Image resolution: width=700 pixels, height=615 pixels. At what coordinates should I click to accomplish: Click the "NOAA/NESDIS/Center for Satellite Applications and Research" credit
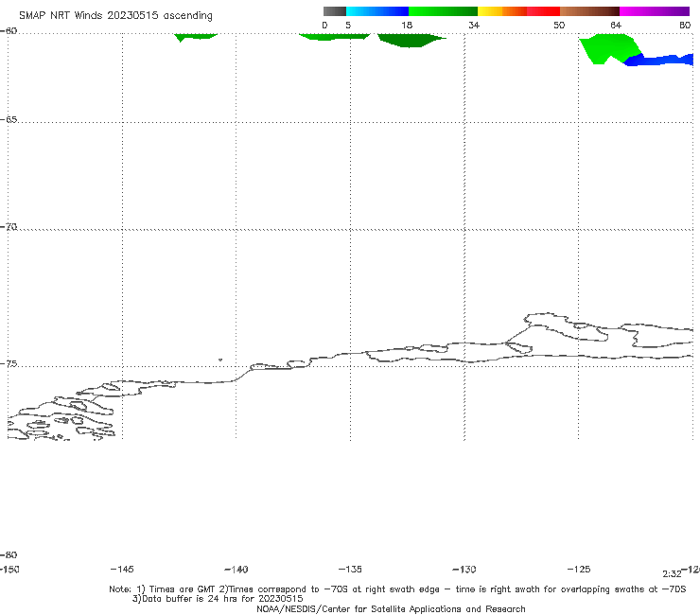(391, 608)
